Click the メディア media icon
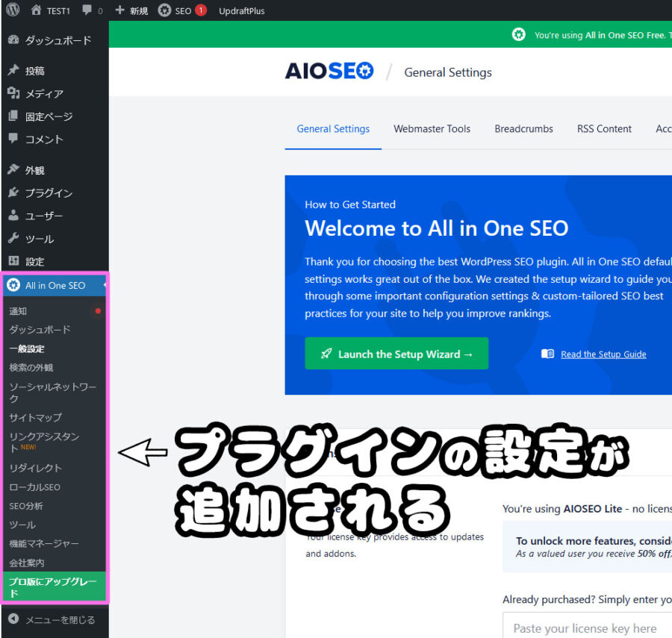Image resolution: width=672 pixels, height=638 pixels. [x=13, y=93]
